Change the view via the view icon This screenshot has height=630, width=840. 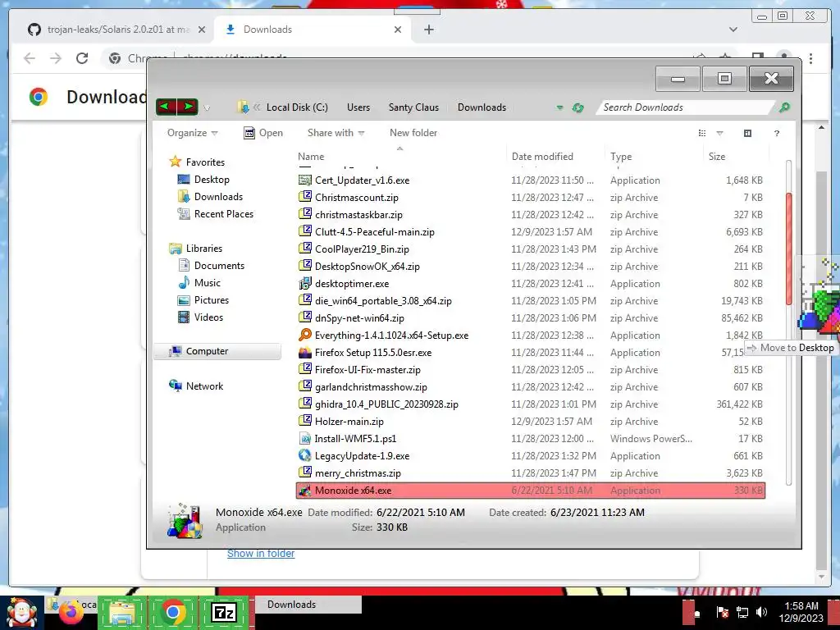tap(702, 134)
